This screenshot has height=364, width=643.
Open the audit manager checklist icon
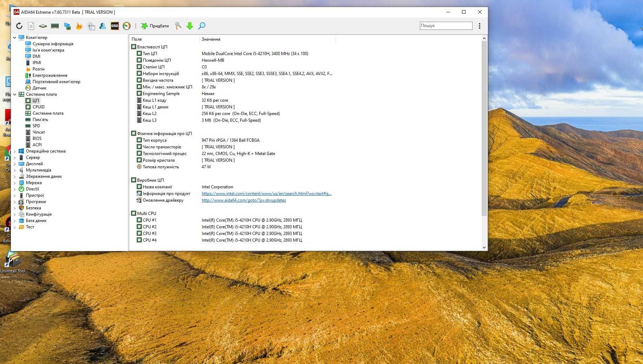[91, 26]
